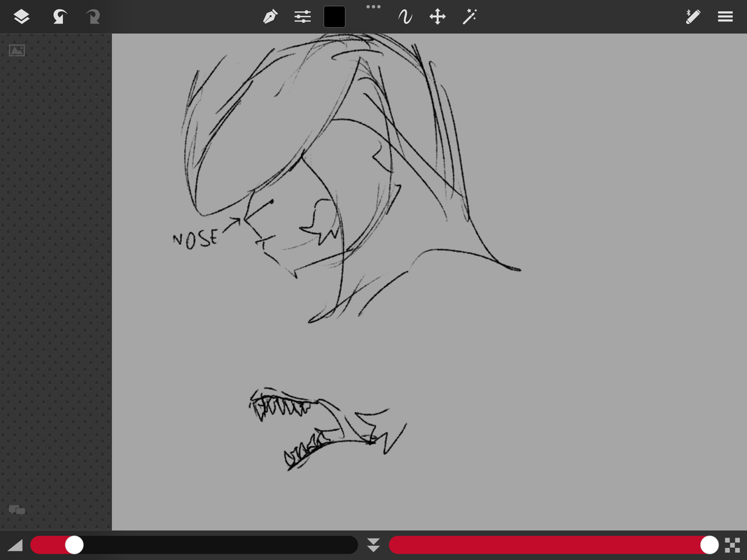
Task: Redo the undone stroke
Action: tap(93, 17)
